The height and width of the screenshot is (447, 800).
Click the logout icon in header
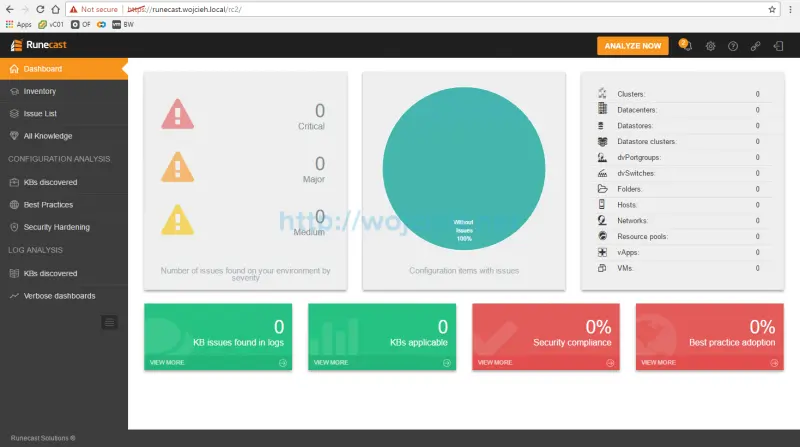[x=778, y=46]
